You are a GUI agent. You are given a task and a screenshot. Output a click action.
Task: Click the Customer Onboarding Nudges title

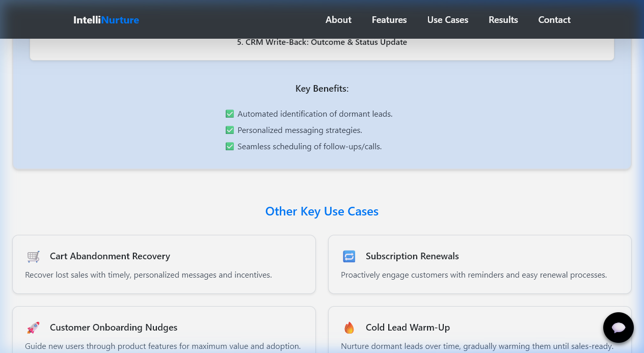(x=114, y=328)
